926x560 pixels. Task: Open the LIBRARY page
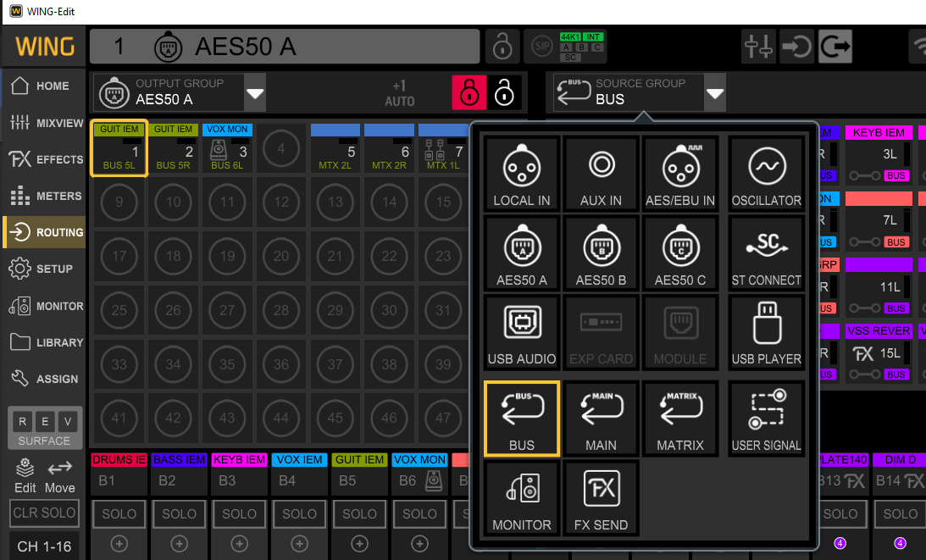click(x=44, y=342)
